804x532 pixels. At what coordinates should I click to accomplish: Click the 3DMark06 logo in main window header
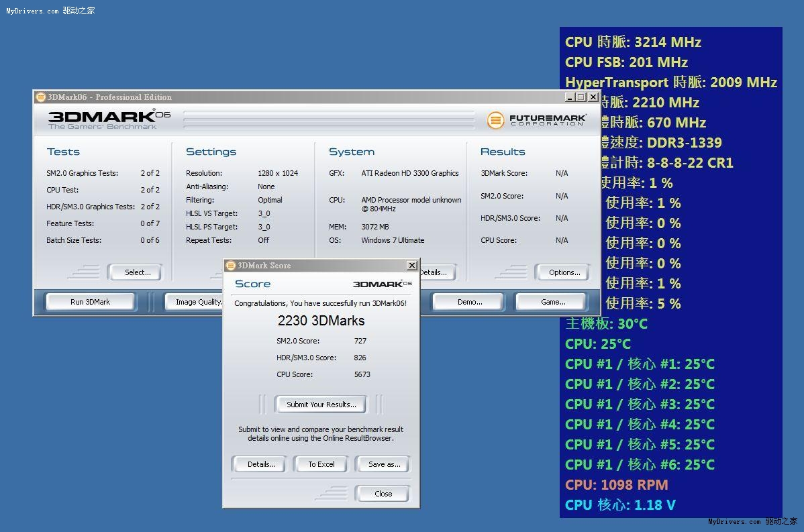tap(109, 119)
